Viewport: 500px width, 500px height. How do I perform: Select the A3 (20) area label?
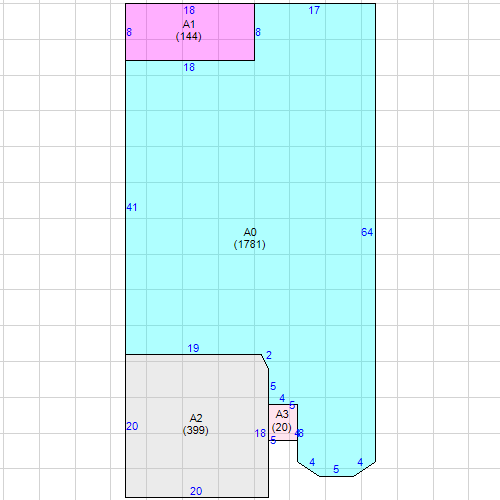pyautogui.click(x=282, y=421)
